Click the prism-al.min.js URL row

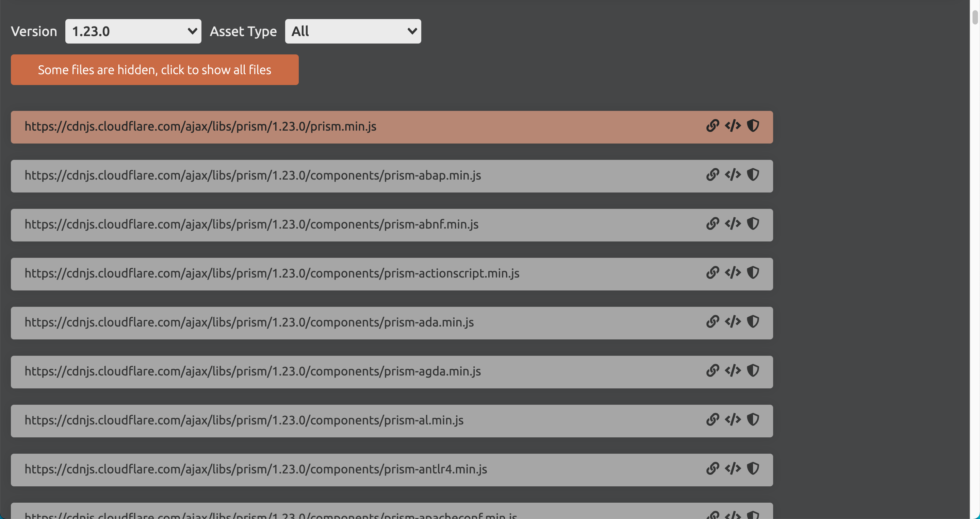pyautogui.click(x=244, y=420)
